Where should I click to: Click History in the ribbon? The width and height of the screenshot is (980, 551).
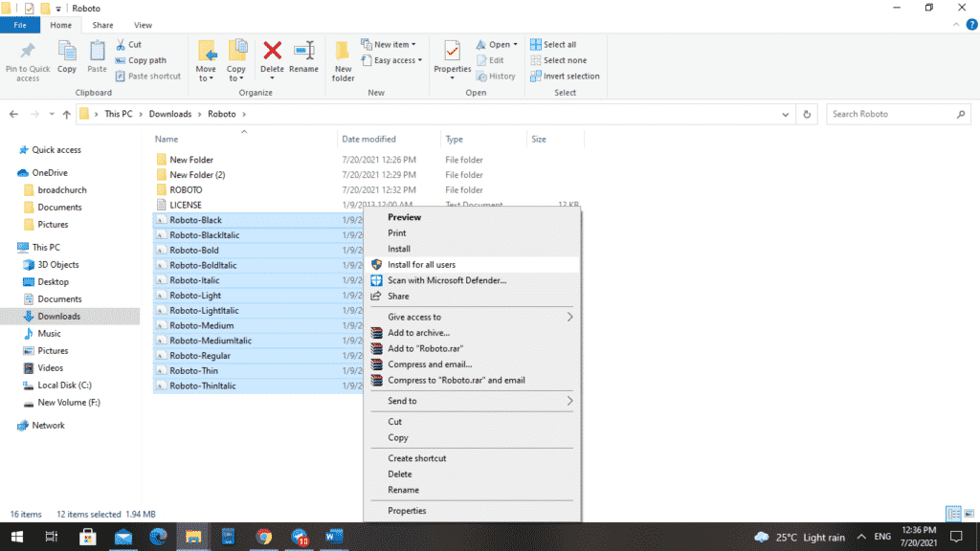[497, 77]
